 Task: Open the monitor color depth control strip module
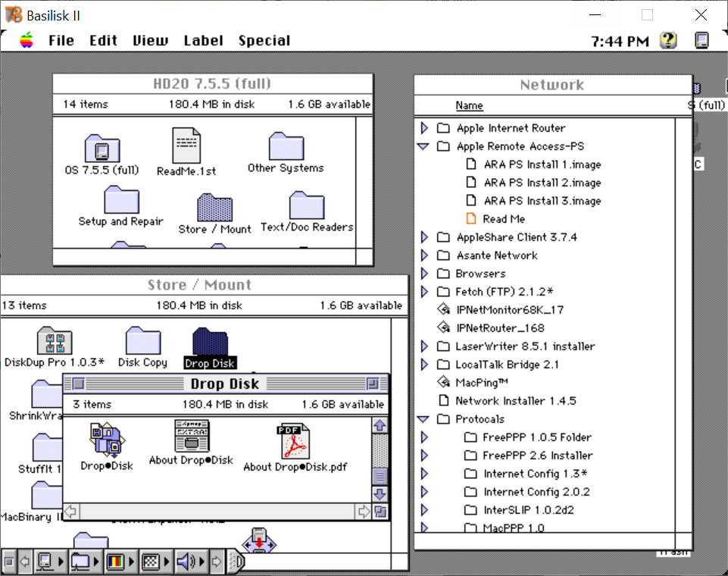pyautogui.click(x=120, y=562)
